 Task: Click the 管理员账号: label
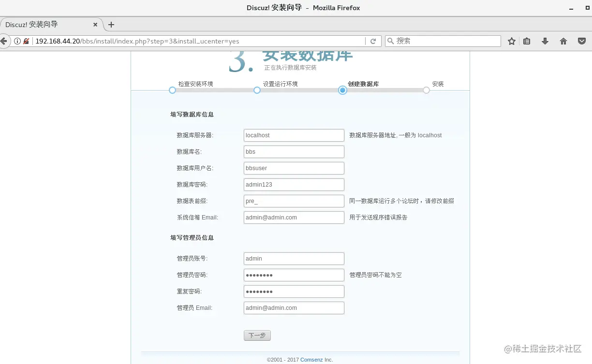click(x=192, y=259)
